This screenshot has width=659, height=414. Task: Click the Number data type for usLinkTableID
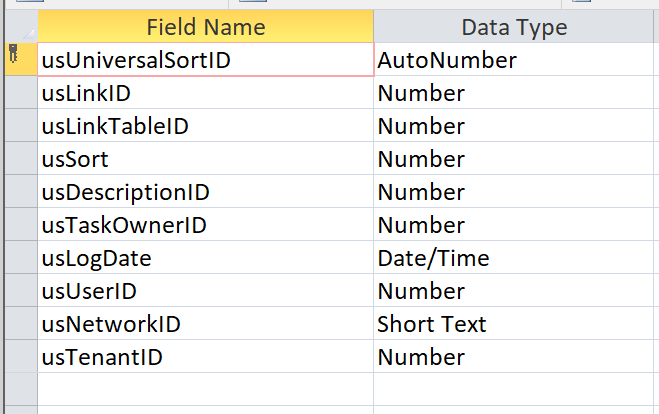[x=514, y=125]
